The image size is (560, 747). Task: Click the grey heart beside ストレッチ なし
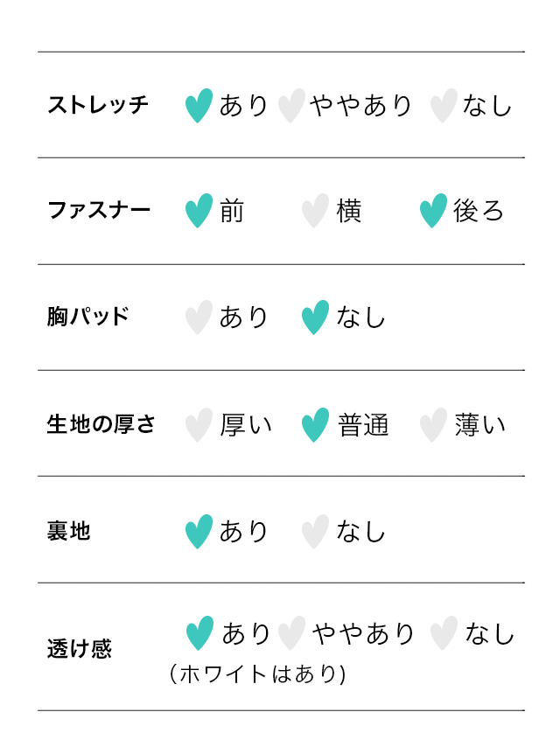[x=444, y=106]
